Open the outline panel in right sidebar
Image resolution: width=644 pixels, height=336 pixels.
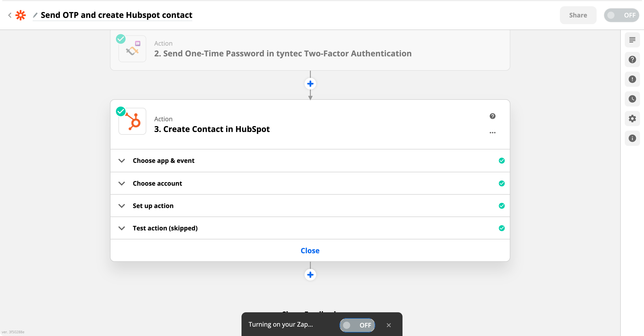632,40
